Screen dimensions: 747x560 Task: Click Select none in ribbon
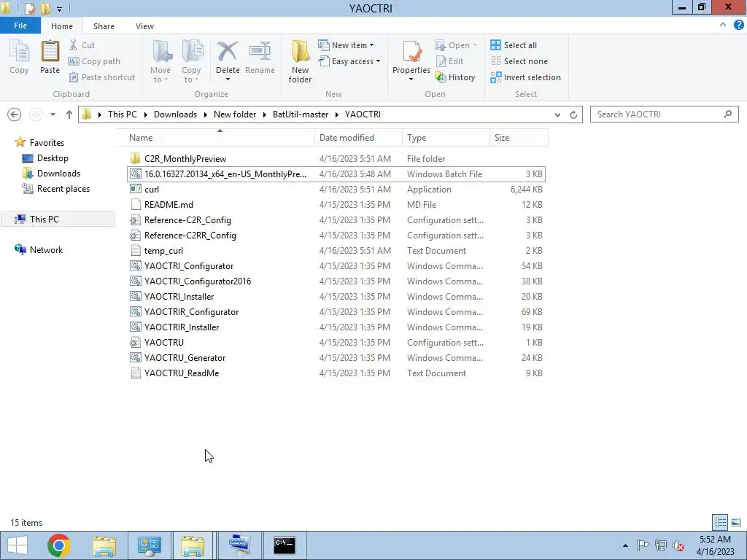[519, 61]
